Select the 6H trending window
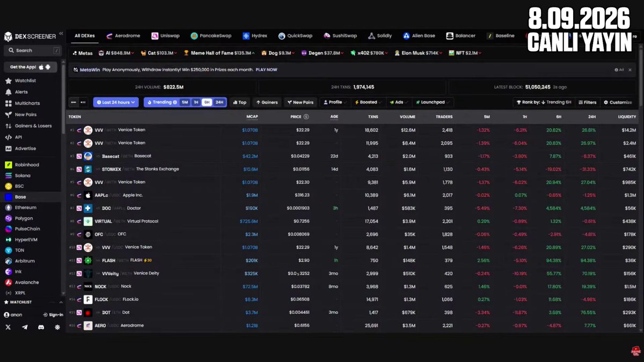Screen dimensions: 644x362 (x=207, y=102)
